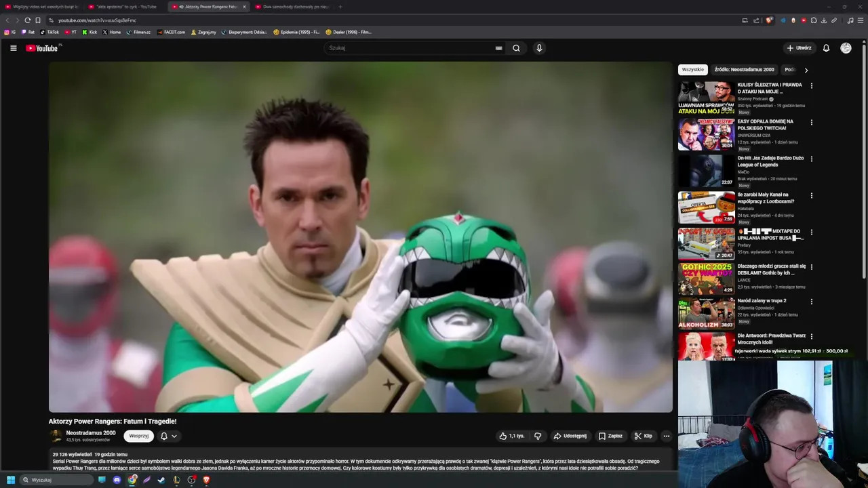Open the browser media control music icon
This screenshot has height=488, width=868.
click(x=850, y=20)
